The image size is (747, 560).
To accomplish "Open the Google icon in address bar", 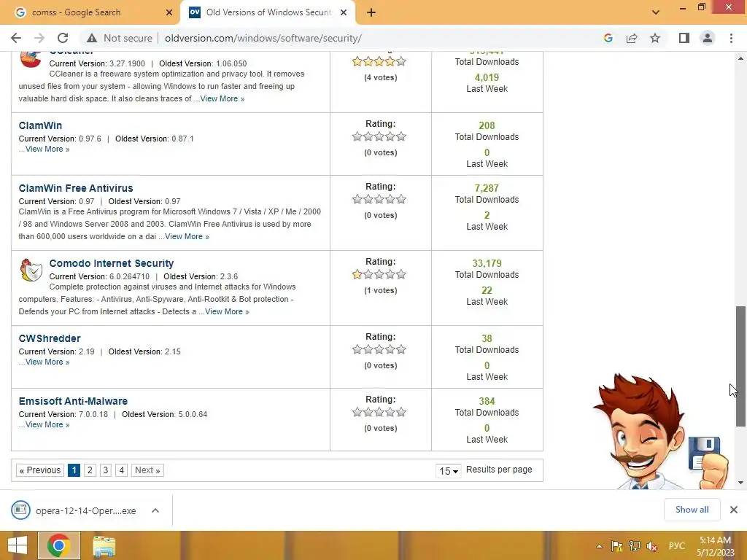I will tap(608, 38).
